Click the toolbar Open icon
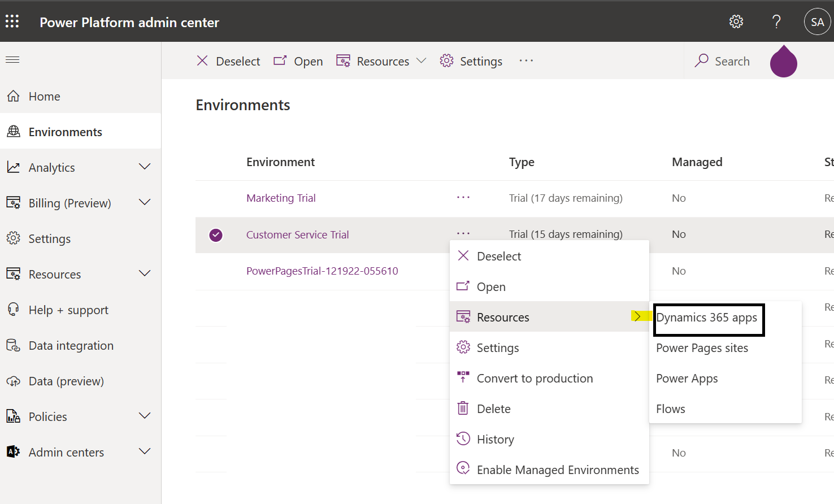The height and width of the screenshot is (504, 834). (280, 60)
